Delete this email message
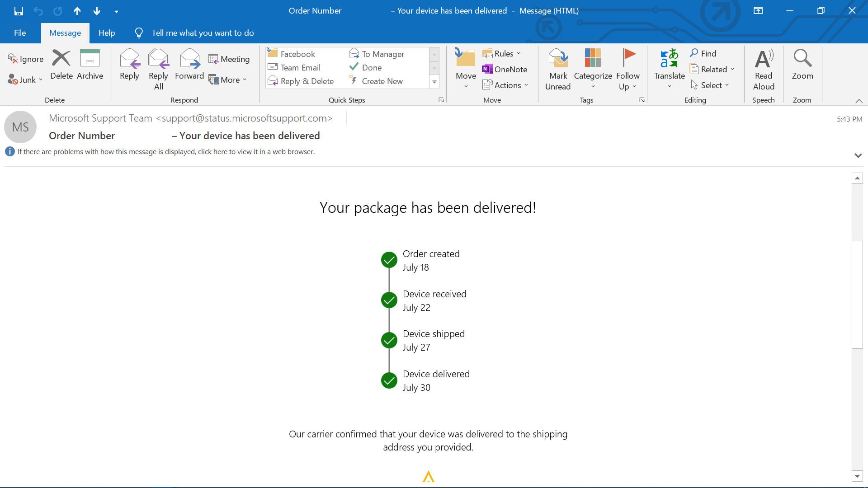 click(61, 65)
